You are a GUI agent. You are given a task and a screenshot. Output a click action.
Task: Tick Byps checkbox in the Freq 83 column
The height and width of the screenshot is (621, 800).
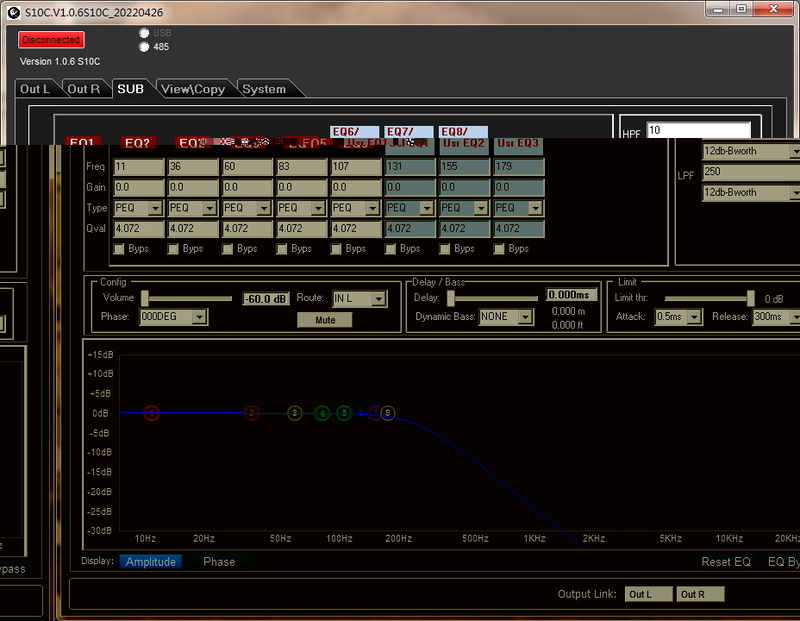tap(282, 249)
